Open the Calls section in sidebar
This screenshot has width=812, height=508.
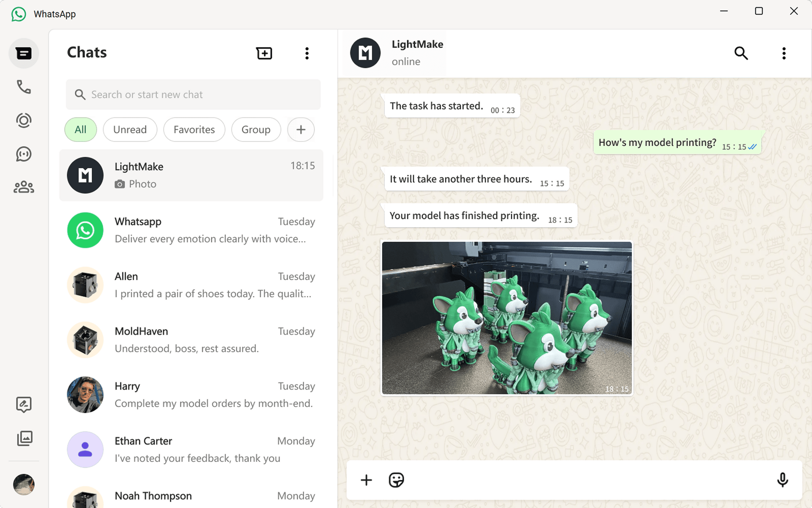(24, 87)
